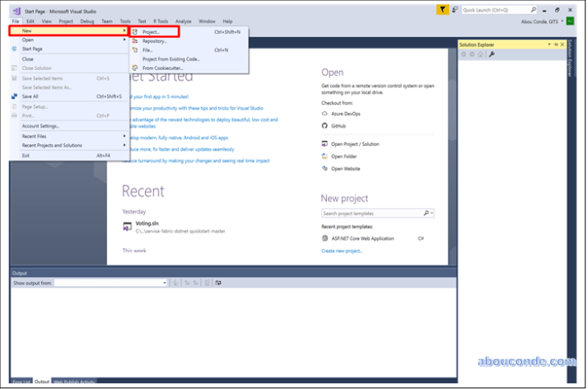The image size is (588, 389).
Task: Open the Debug menu
Action: [x=87, y=21]
